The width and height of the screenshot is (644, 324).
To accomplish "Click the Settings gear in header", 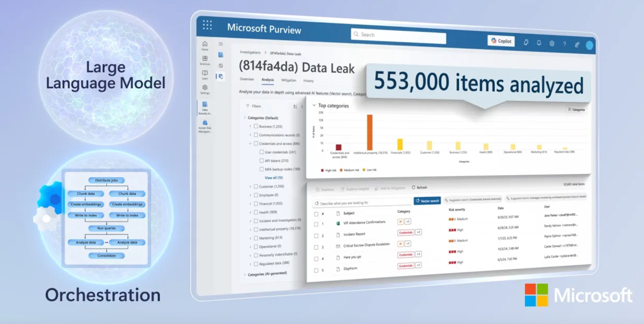I will point(552,43).
